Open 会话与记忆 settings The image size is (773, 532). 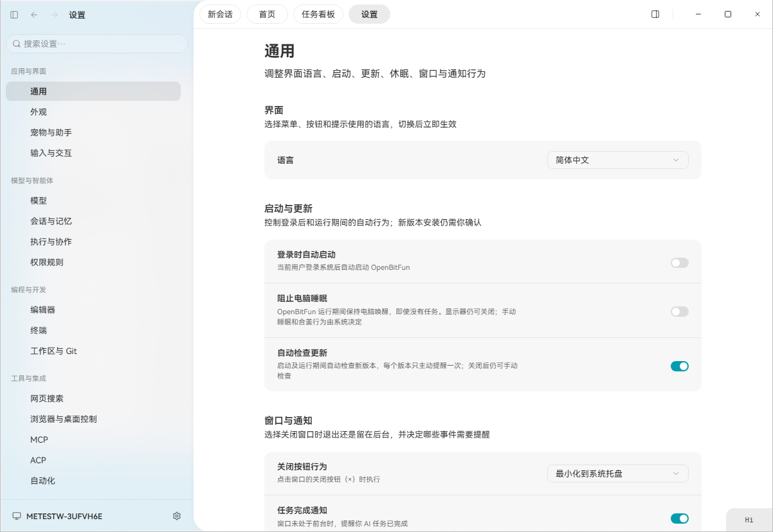(93, 221)
